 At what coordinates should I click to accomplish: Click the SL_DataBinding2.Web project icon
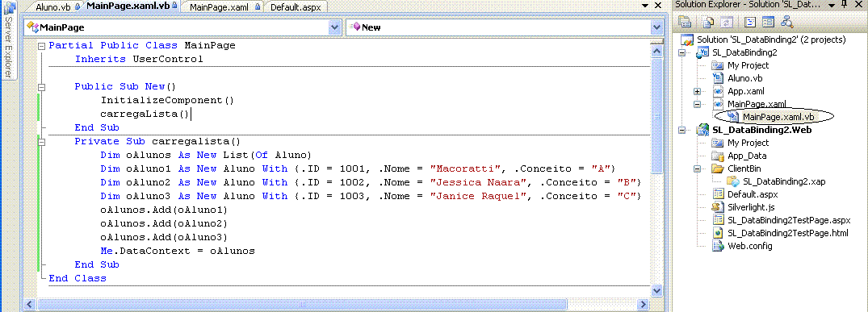tap(703, 130)
